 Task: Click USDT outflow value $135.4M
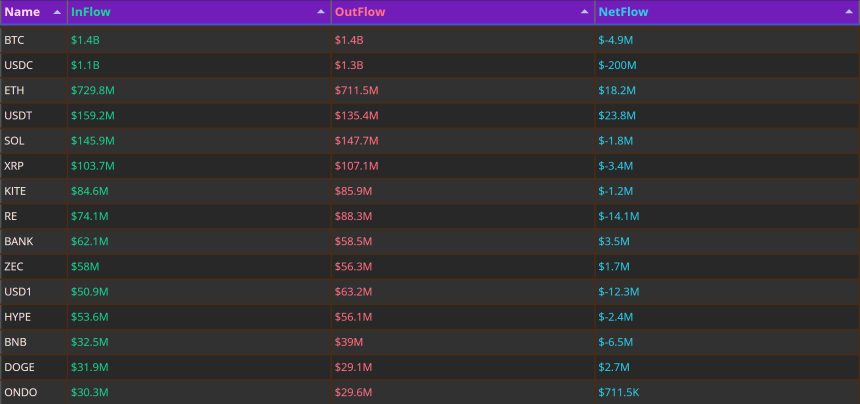tap(357, 116)
